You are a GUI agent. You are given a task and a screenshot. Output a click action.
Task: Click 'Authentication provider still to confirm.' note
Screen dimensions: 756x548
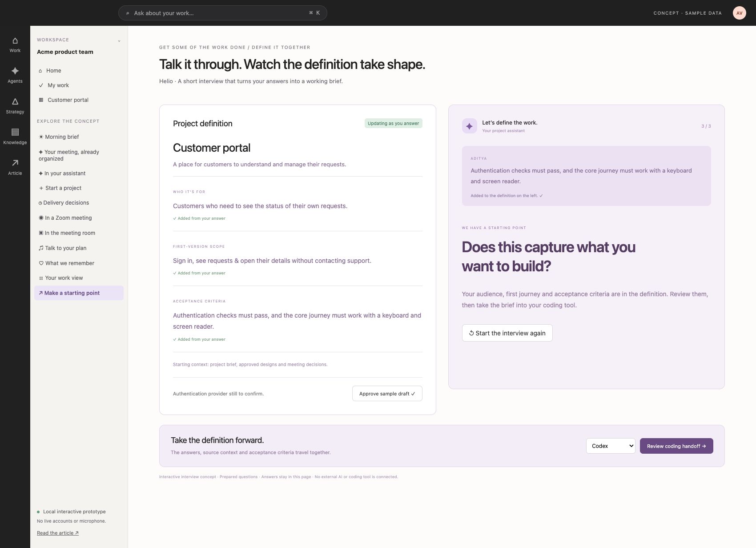[x=218, y=394]
